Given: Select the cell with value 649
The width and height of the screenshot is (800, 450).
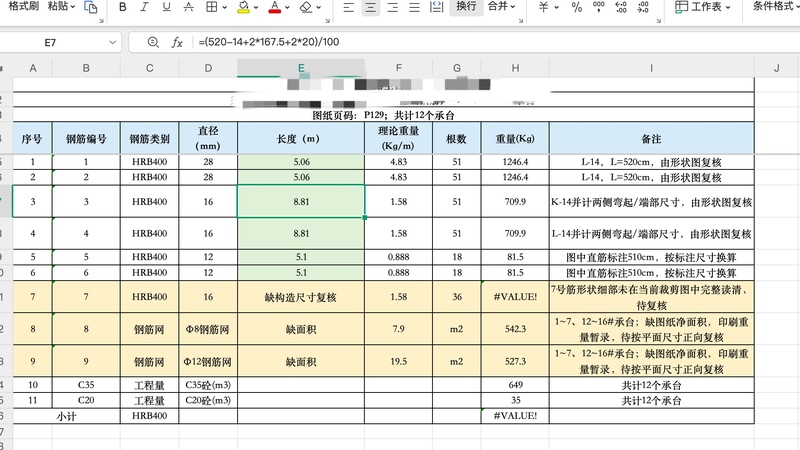Looking at the screenshot, I should [515, 385].
